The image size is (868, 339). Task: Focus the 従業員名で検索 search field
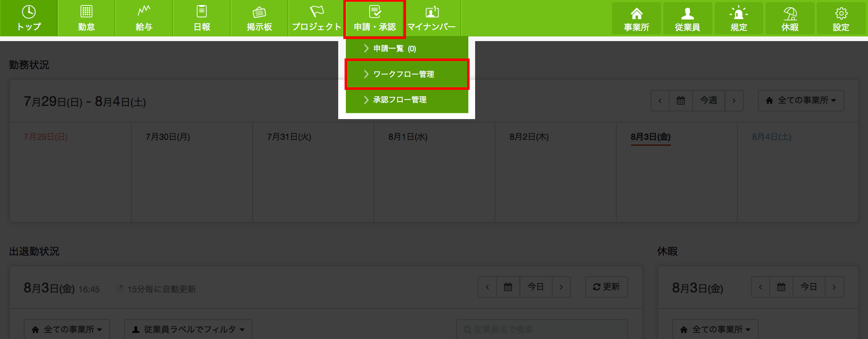pyautogui.click(x=542, y=330)
